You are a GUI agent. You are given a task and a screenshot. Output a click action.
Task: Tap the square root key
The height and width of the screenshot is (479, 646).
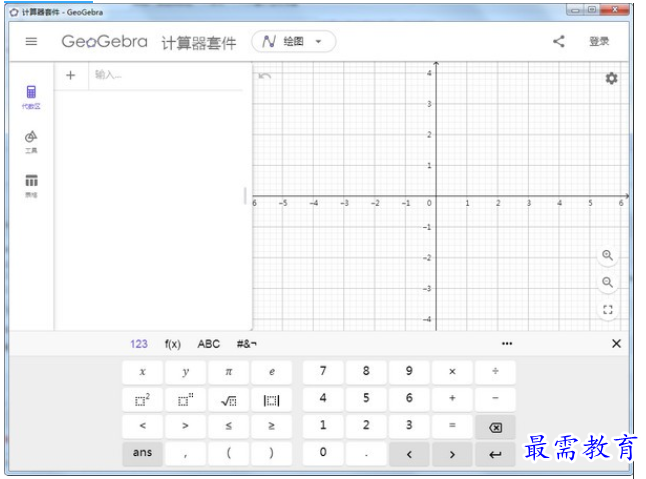(229, 399)
